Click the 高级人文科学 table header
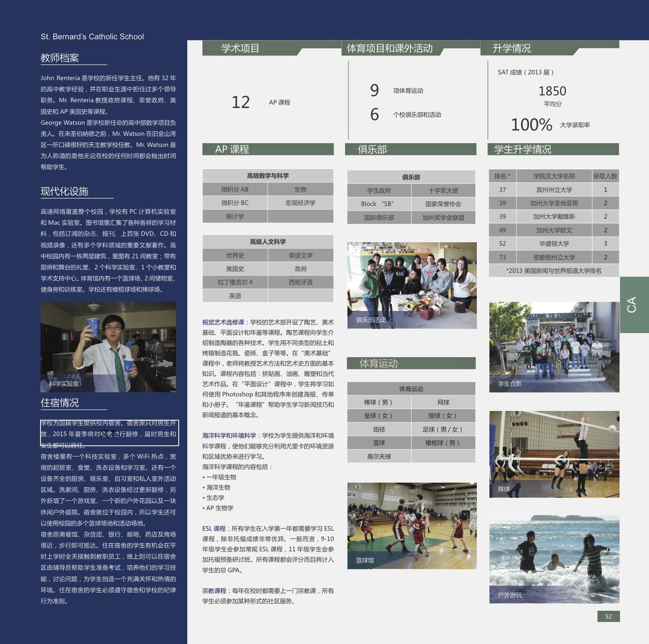649x644 pixels. pyautogui.click(x=268, y=241)
